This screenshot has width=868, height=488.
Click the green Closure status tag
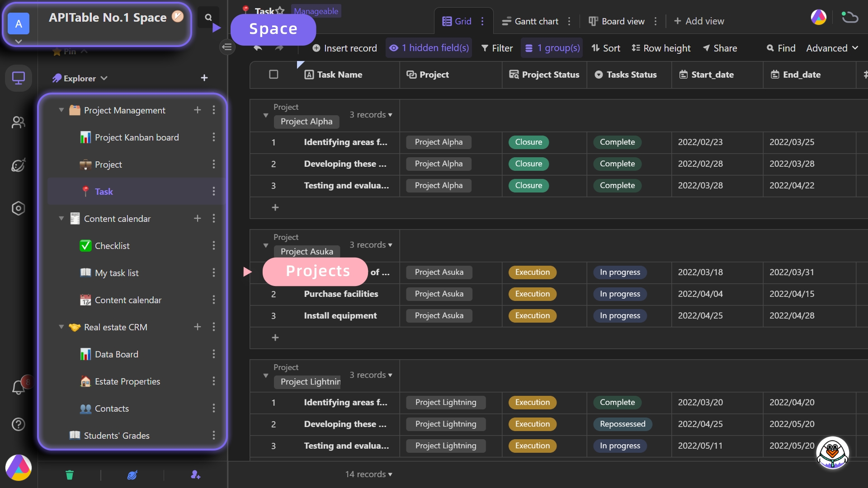point(528,142)
